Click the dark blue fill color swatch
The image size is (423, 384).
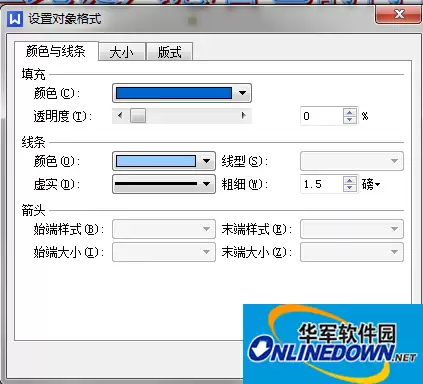pyautogui.click(x=174, y=93)
